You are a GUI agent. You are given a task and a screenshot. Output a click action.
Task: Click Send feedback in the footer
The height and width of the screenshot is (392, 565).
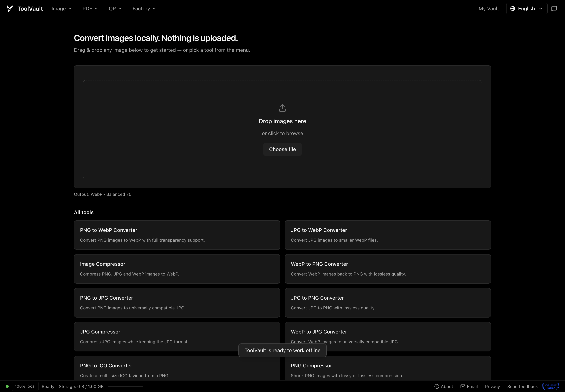tap(522, 386)
